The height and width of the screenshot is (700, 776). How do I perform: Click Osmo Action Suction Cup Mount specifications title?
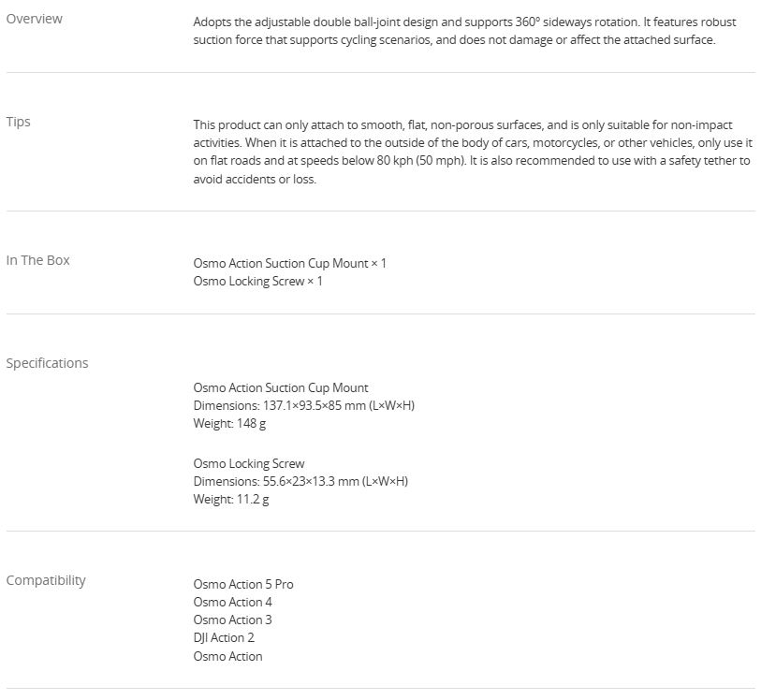(281, 387)
